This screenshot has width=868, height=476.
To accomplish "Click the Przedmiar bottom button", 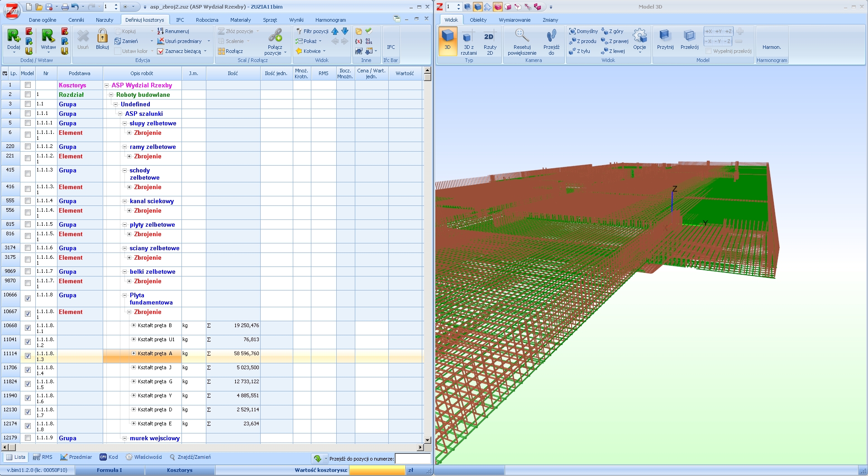I will pyautogui.click(x=76, y=457).
